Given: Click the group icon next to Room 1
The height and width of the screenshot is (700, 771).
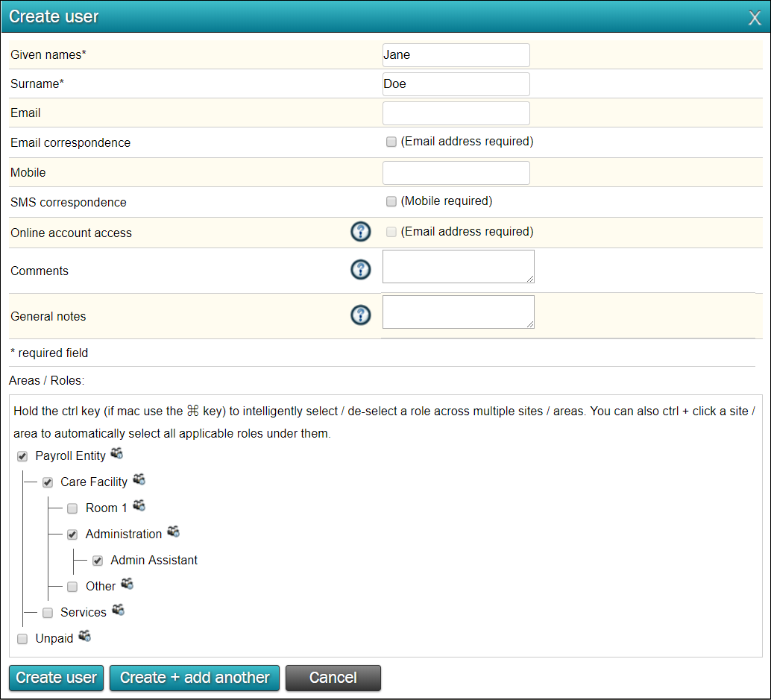Looking at the screenshot, I should (139, 505).
